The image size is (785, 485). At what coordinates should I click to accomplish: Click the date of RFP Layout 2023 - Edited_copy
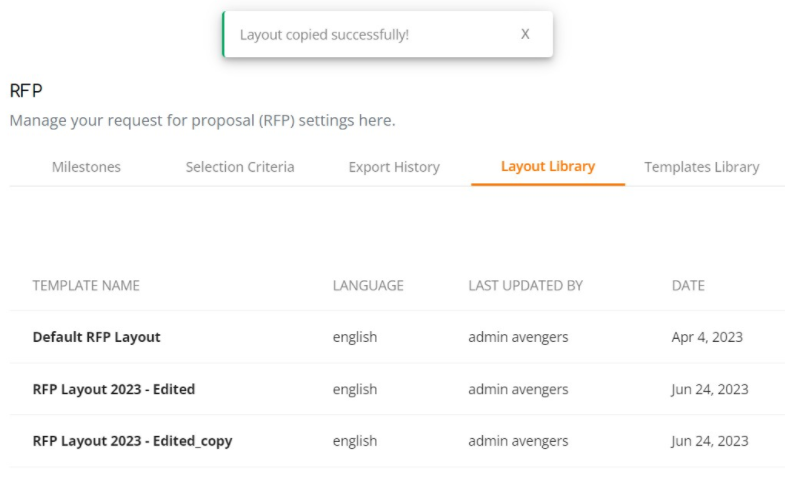710,441
